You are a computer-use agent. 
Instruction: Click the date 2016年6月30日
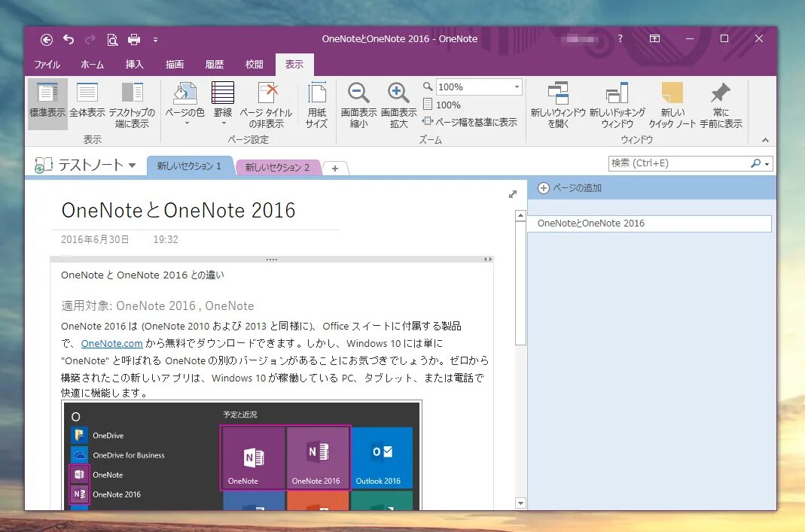pyautogui.click(x=95, y=239)
